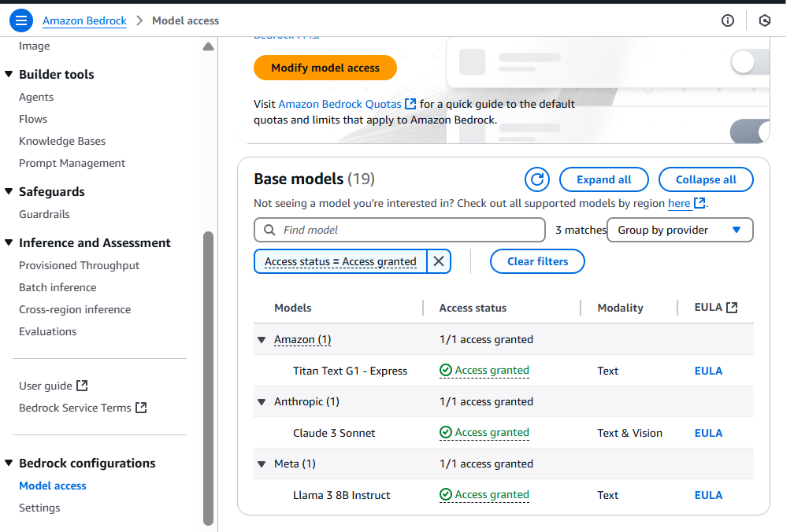Open Batch inference in sidebar
The image size is (794, 532).
click(x=58, y=287)
